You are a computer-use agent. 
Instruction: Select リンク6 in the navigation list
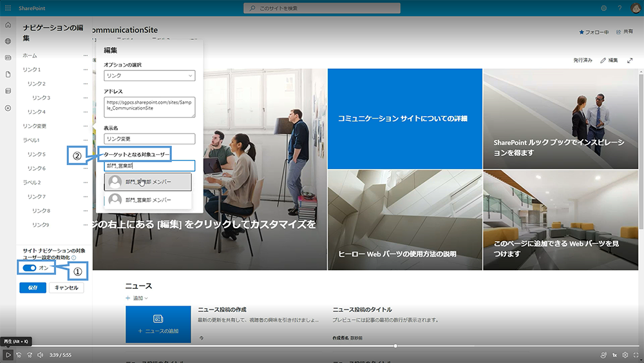pos(37,168)
